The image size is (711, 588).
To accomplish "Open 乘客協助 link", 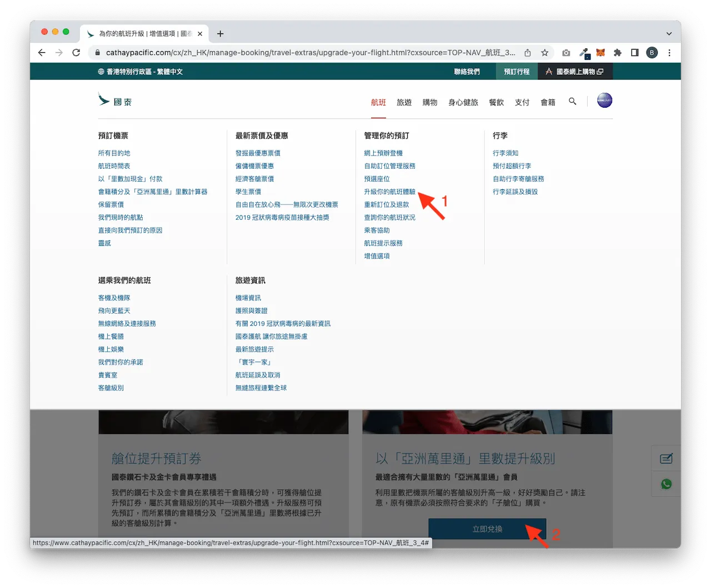I will pyautogui.click(x=377, y=230).
